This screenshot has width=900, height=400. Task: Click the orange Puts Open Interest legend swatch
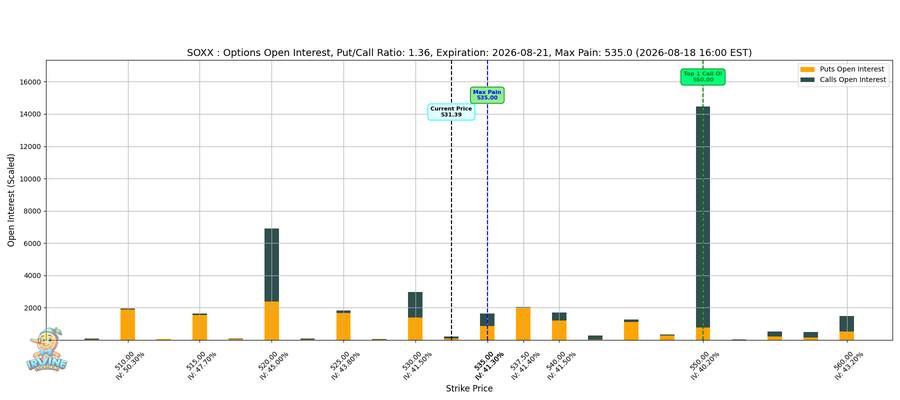pyautogui.click(x=808, y=69)
